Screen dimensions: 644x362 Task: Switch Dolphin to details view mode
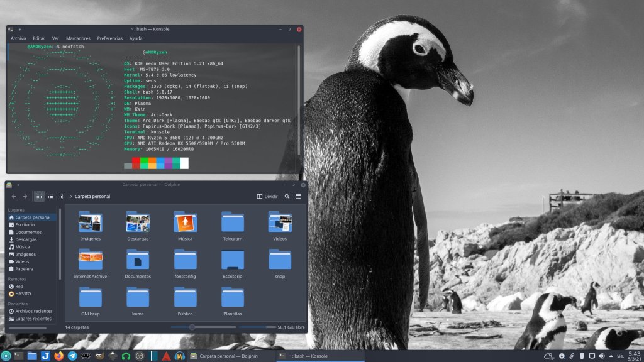click(x=62, y=196)
